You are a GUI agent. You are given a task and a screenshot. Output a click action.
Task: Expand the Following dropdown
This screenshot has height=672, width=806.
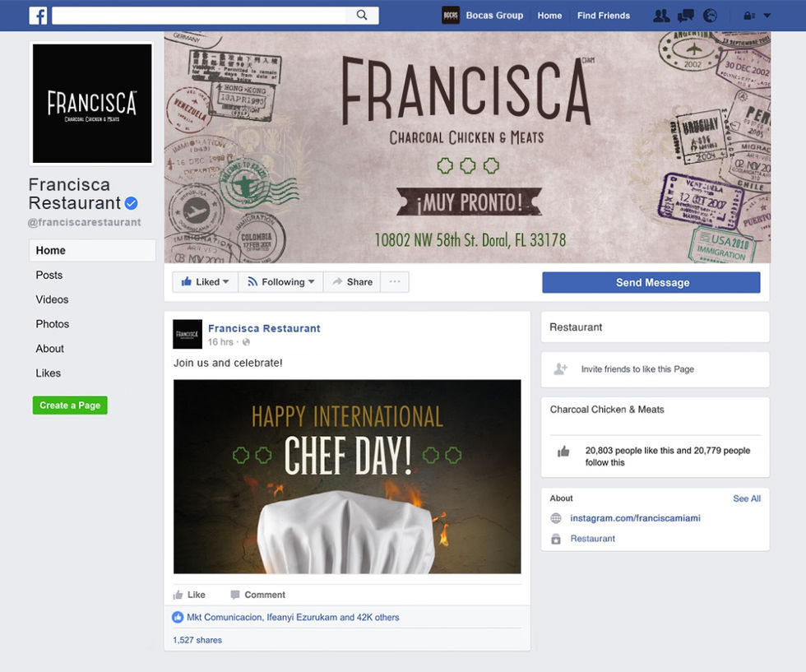[280, 282]
